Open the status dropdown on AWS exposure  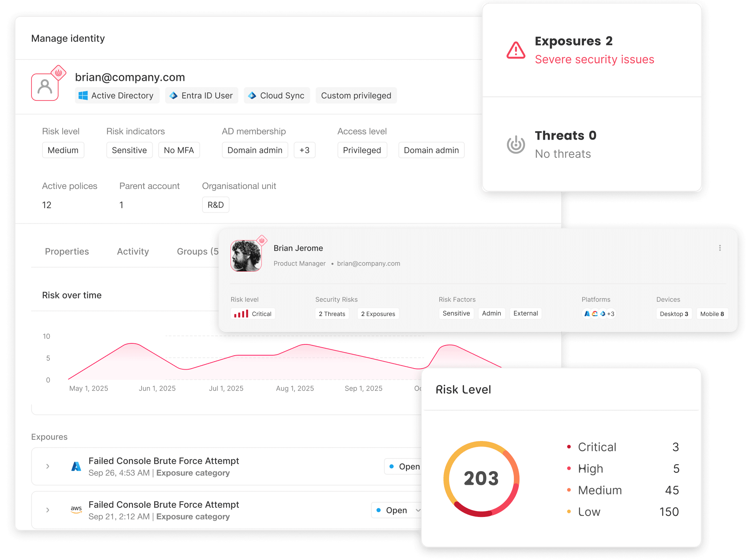418,510
